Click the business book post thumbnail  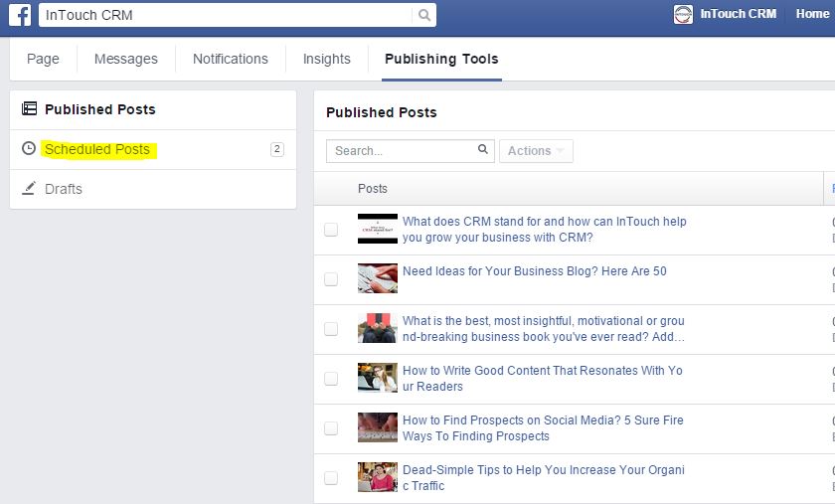pyautogui.click(x=378, y=328)
